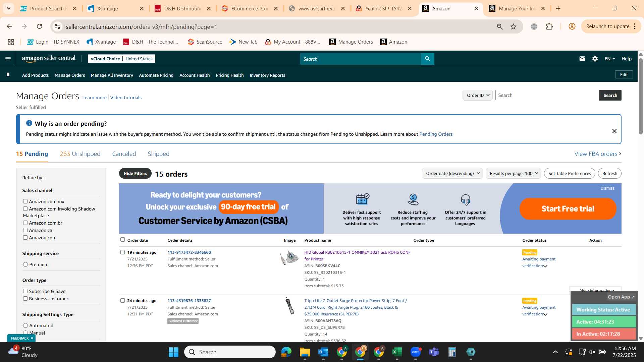This screenshot has height=362, width=644.
Task: Open browser extensions puzzle icon
Action: tap(549, 26)
